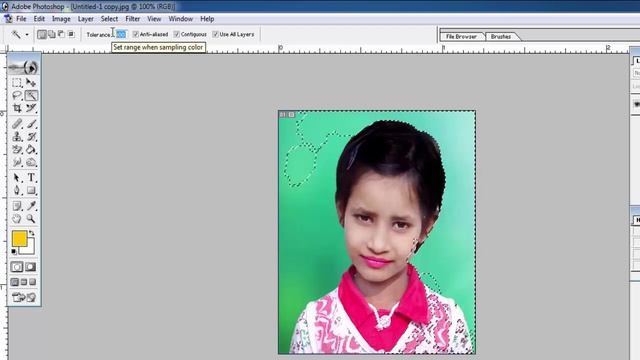This screenshot has height=360, width=640.
Task: Swap foreground and background colors
Action: [31, 233]
